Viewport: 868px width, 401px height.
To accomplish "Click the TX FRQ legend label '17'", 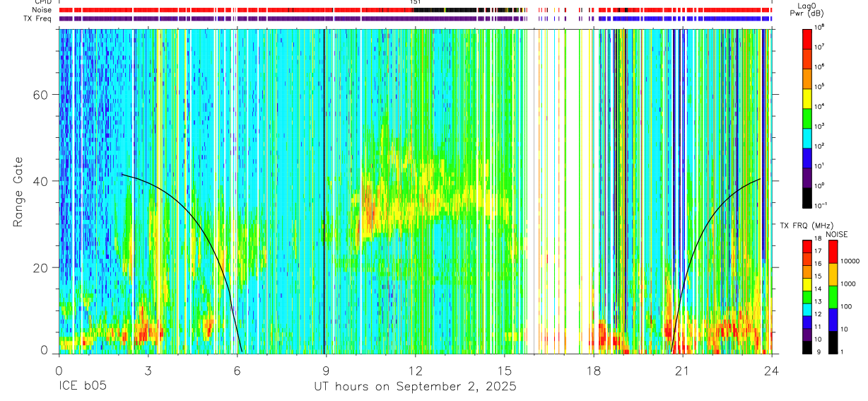I will (x=819, y=252).
